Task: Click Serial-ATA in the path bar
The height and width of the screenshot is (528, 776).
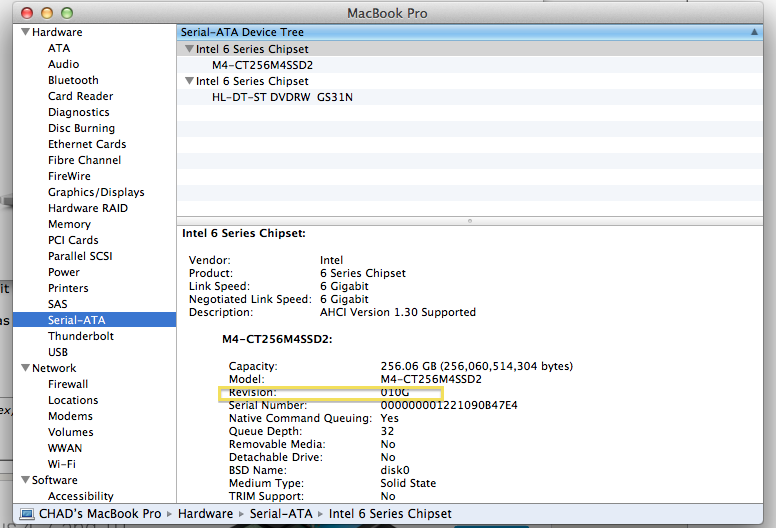Action: (x=281, y=514)
